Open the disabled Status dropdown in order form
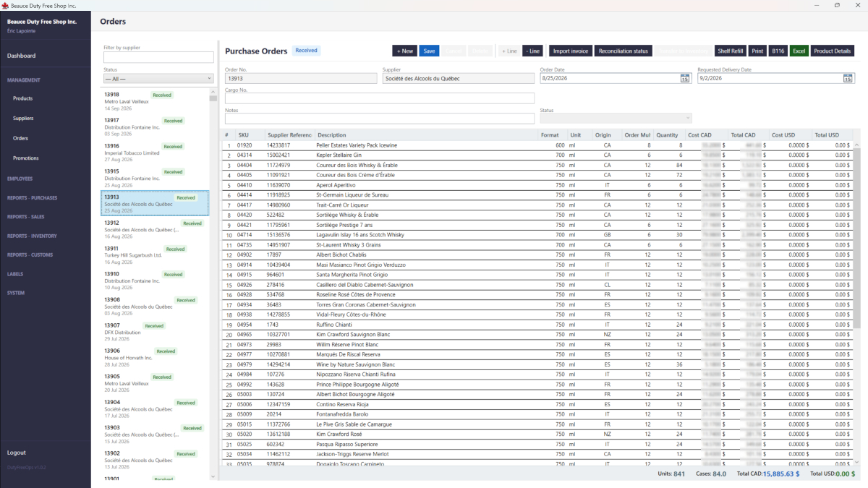The image size is (868, 488). tap(616, 119)
